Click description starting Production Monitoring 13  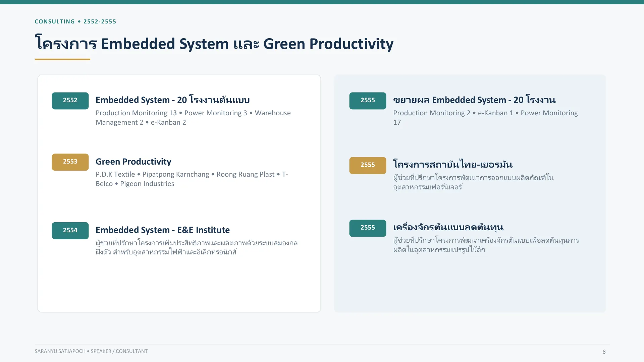pos(193,118)
